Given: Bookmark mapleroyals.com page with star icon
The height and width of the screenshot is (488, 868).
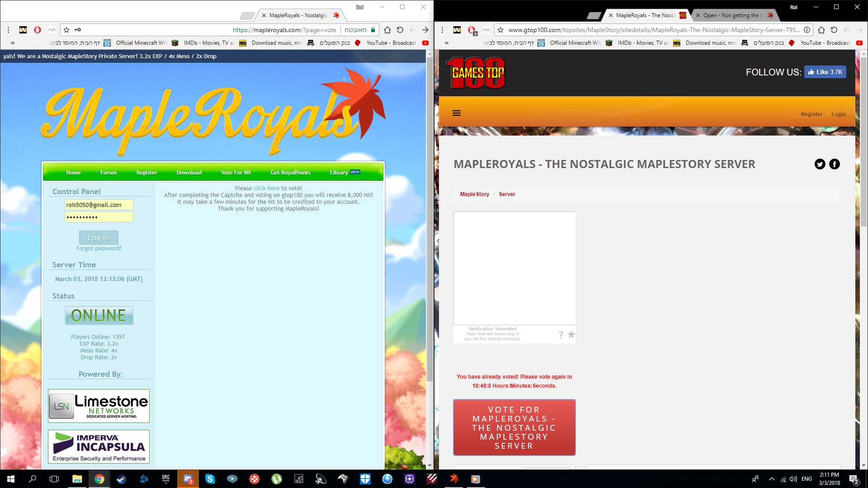Looking at the screenshot, I should (x=66, y=30).
